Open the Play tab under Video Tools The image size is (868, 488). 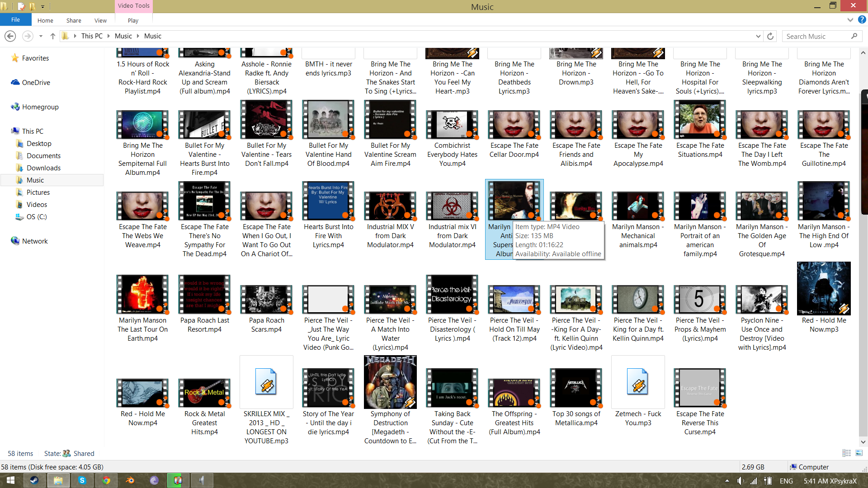tap(133, 20)
